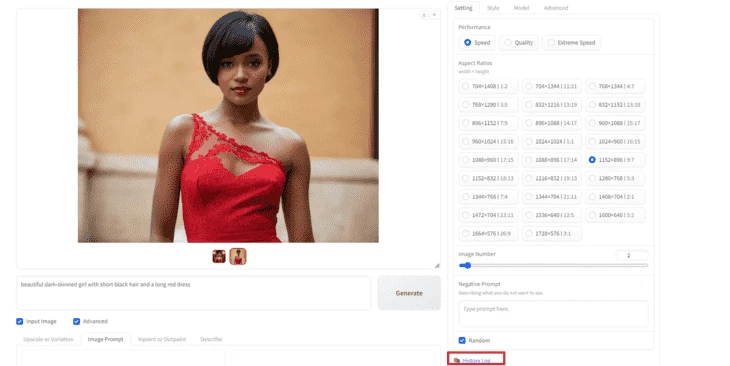Choose Extreme Speed performance
The width and height of the screenshot is (730, 366).
(x=571, y=42)
